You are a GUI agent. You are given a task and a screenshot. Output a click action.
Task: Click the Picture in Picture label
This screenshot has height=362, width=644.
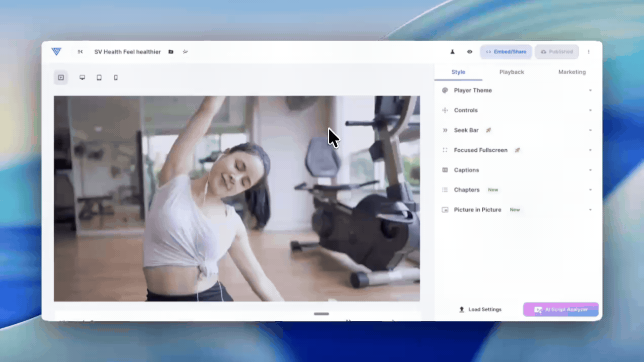pos(477,210)
